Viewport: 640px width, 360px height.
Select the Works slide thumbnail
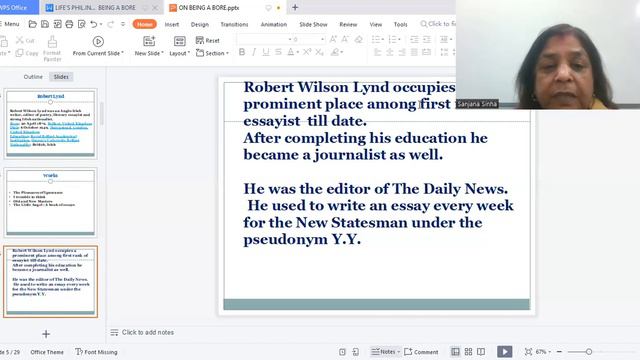[51, 202]
